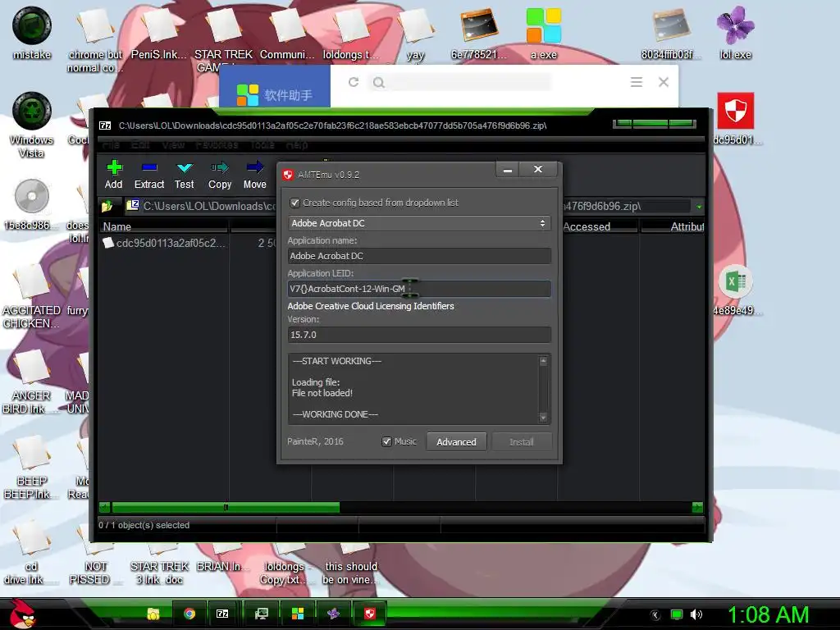
Task: Click the colorful logo in software assistant window
Action: (x=248, y=95)
